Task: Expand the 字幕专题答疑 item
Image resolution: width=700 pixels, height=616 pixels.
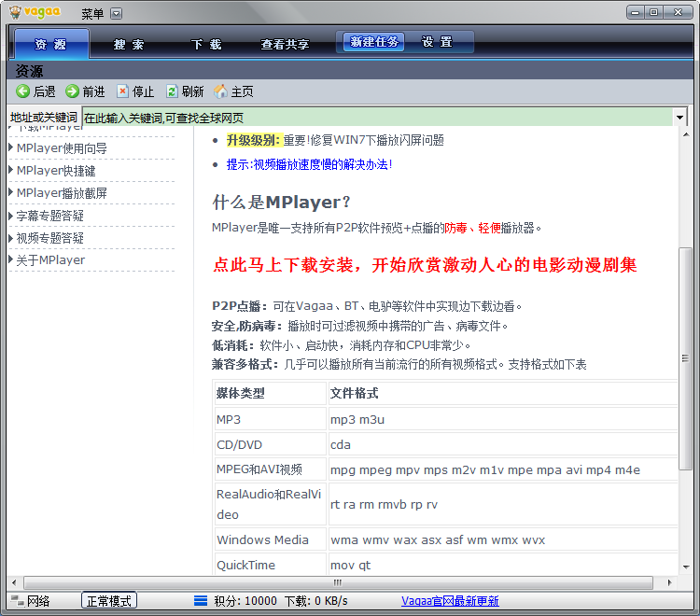Action: (x=11, y=216)
